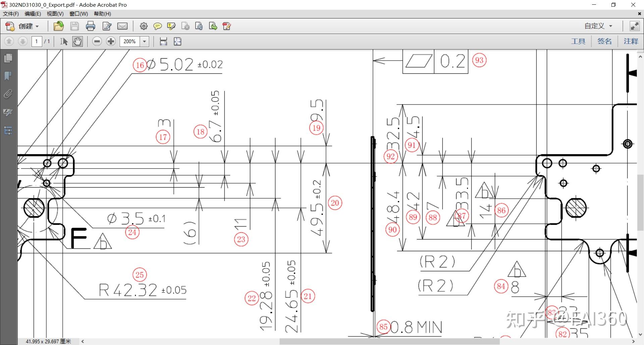Choose the text selection cursor tool
This screenshot has height=345, width=644.
pos(64,41)
